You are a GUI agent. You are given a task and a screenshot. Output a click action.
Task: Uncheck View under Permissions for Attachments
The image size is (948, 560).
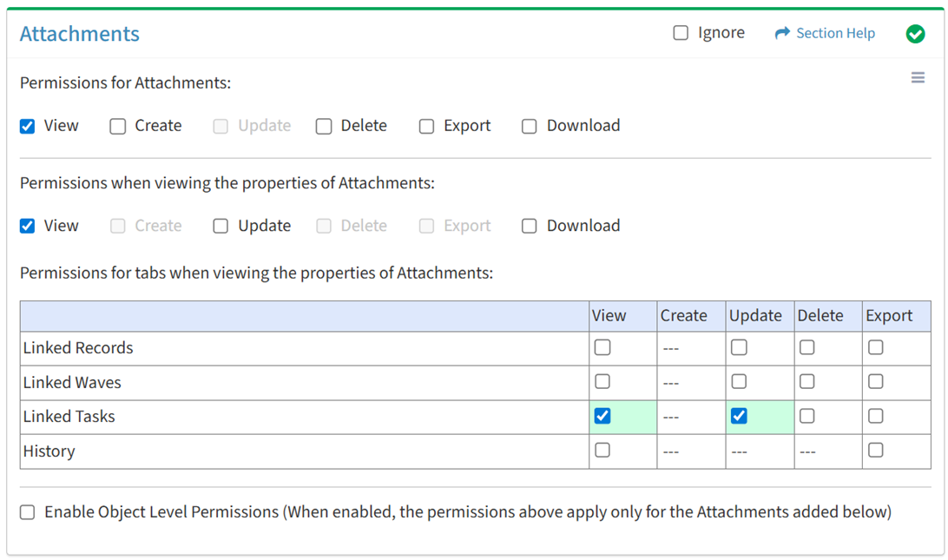[27, 126]
